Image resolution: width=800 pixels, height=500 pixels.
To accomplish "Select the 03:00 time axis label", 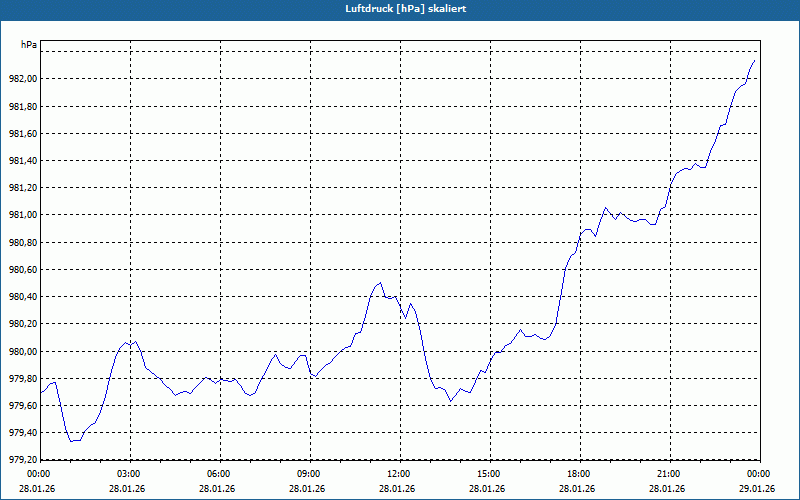I will tap(127, 474).
